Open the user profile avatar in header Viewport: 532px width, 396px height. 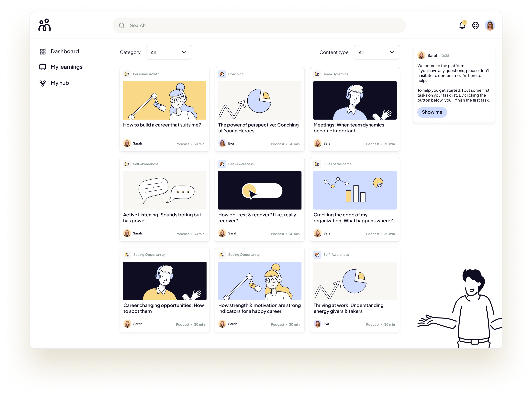[490, 25]
